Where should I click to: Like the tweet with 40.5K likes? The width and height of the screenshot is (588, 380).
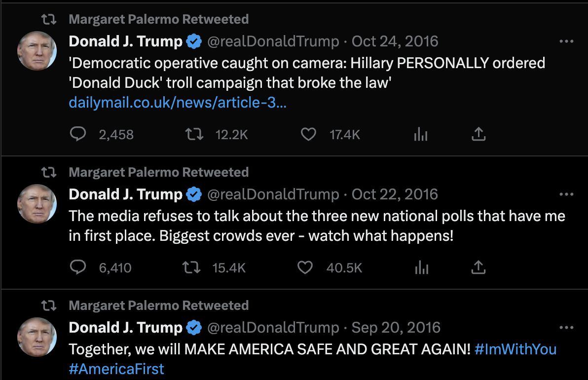click(x=305, y=267)
